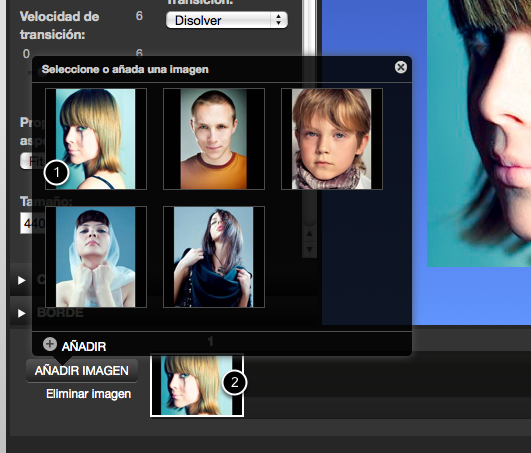Select the dark-haired woman in black thumbnail
Image resolution: width=531 pixels, height=453 pixels.
(x=214, y=257)
